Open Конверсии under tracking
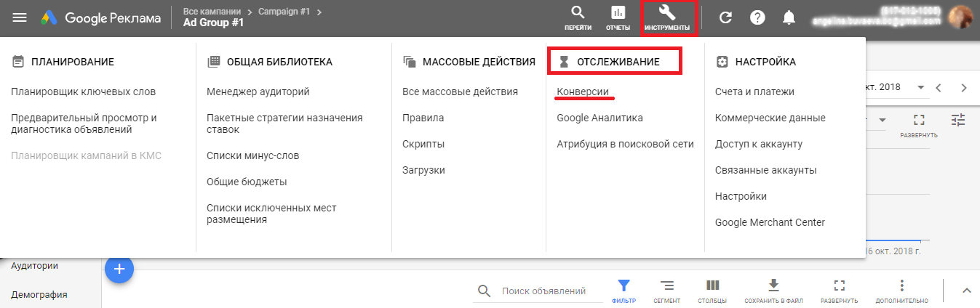This screenshot has width=980, height=308. (583, 92)
